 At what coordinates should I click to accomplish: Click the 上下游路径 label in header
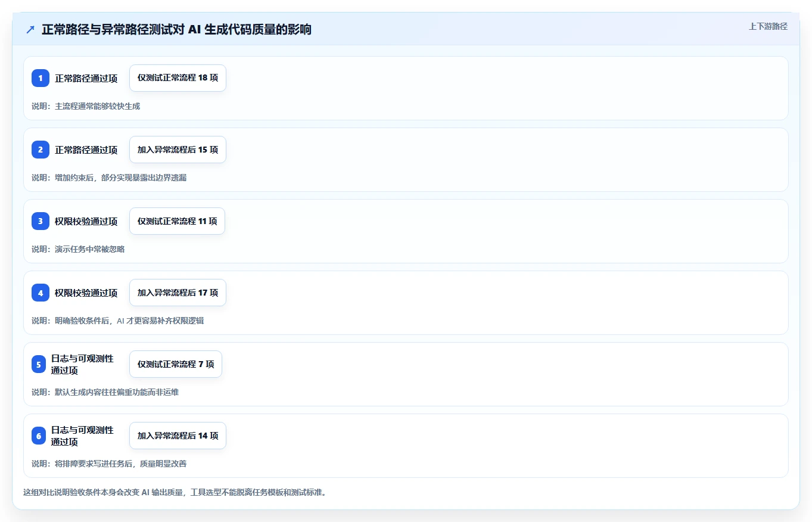768,26
